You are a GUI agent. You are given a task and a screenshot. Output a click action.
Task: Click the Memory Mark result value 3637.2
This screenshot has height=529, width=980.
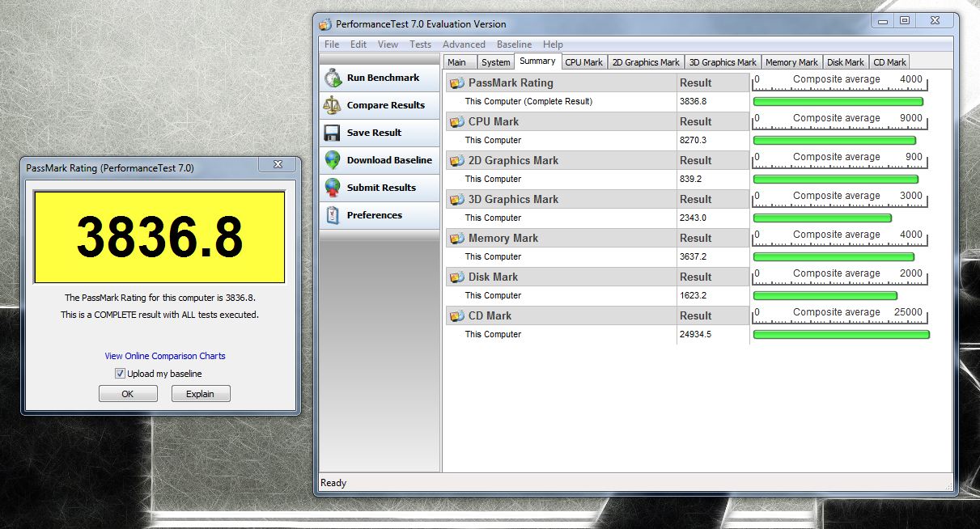(x=693, y=256)
